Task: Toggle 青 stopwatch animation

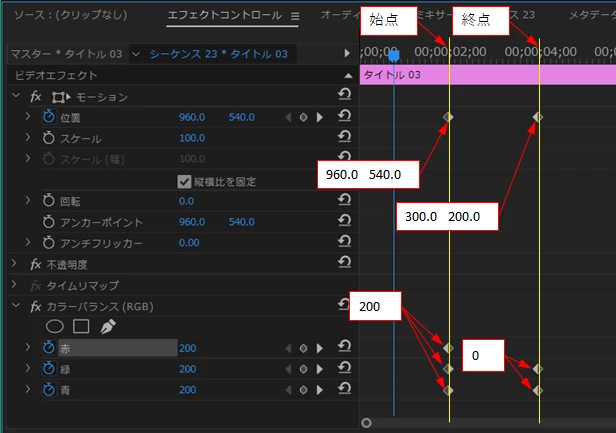Action: (49, 390)
